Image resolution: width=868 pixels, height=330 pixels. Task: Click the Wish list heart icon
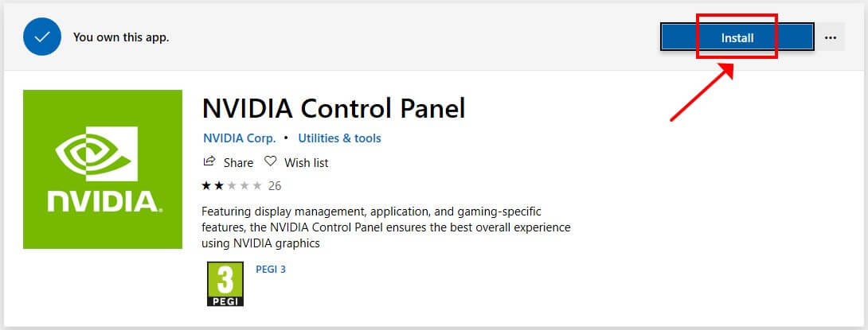[270, 161]
